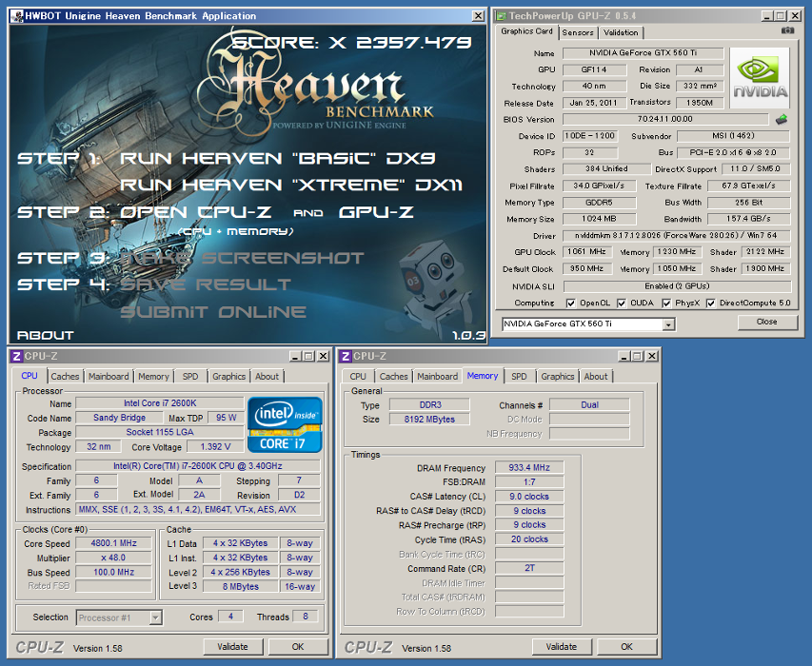This screenshot has width=812, height=666.
Task: Open SPD tab in right CPU-Z window
Action: point(519,377)
